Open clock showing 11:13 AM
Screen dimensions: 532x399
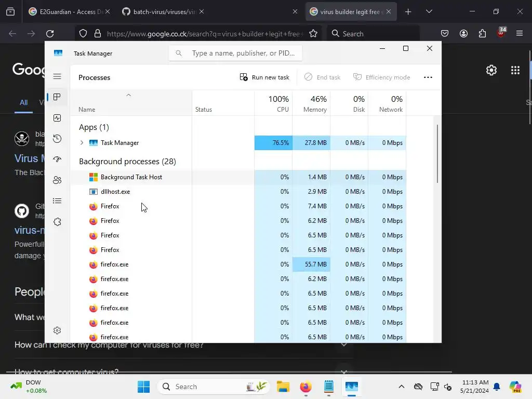click(475, 387)
